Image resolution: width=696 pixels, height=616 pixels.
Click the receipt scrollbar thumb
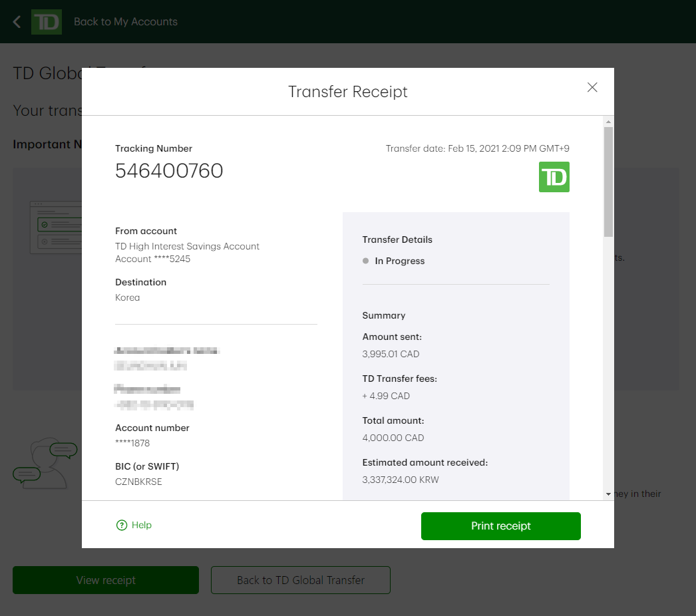608,182
